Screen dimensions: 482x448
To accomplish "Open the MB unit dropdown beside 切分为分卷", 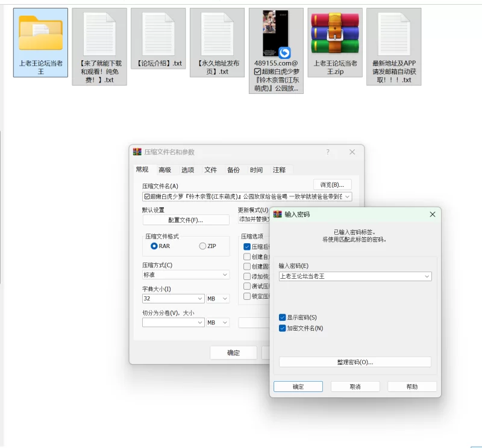I will [x=218, y=322].
